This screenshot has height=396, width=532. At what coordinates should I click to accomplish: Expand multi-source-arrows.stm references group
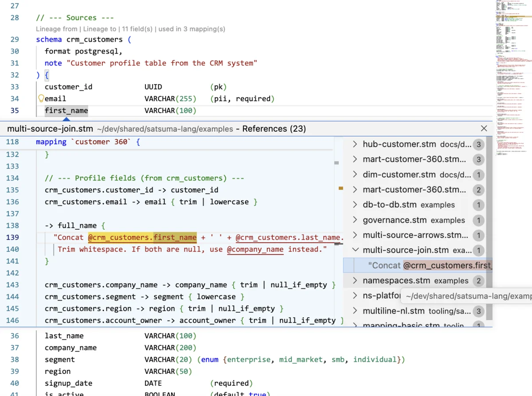[x=355, y=235]
